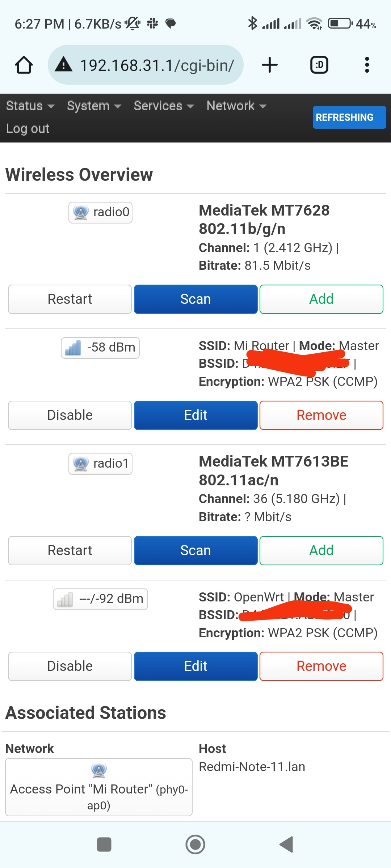
Task: Expand the Services dropdown menu
Action: pyautogui.click(x=164, y=106)
